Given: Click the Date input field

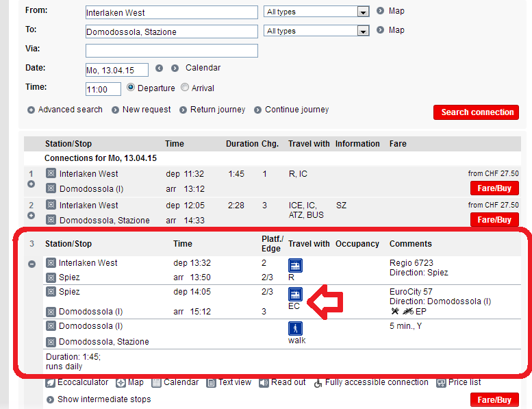Looking at the screenshot, I should [116, 70].
